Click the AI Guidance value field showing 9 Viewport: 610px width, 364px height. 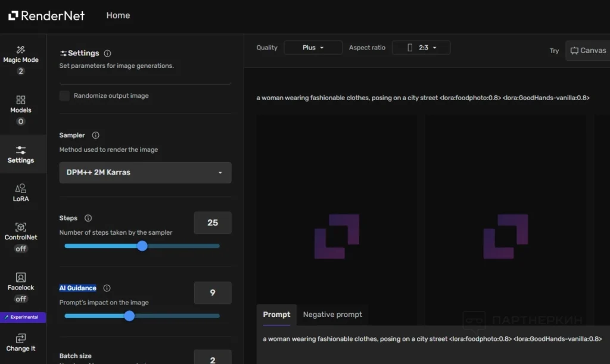(x=213, y=293)
